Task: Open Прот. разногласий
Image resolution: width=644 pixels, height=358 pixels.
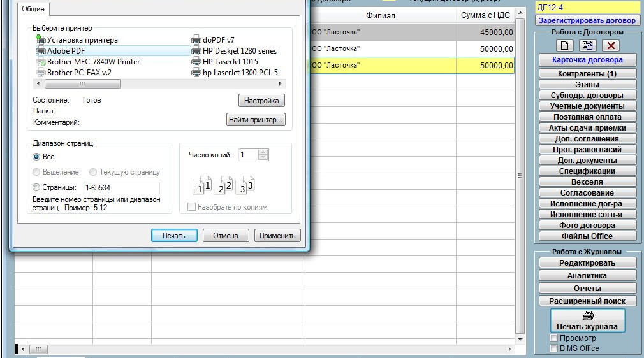Action: (x=587, y=150)
